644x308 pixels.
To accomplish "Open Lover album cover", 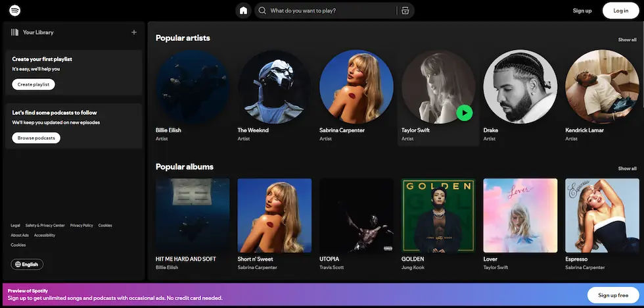I will point(520,215).
